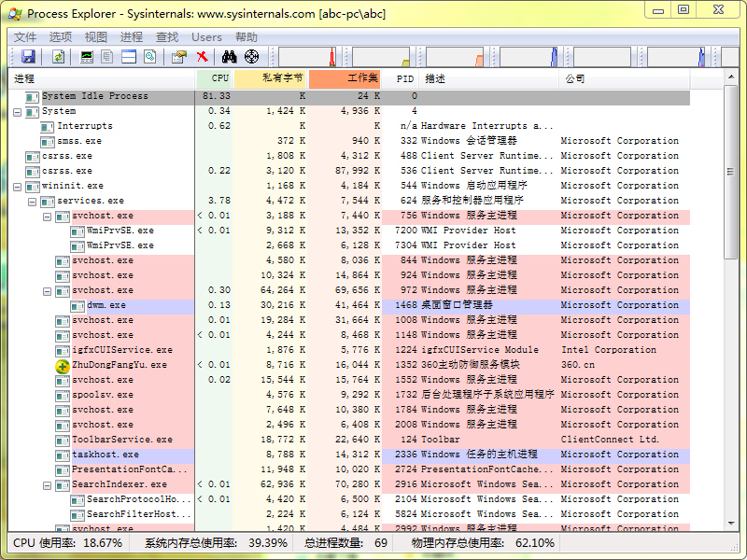Click 系统内存总使用率 in status bar
747x560 pixels.
pos(217,543)
